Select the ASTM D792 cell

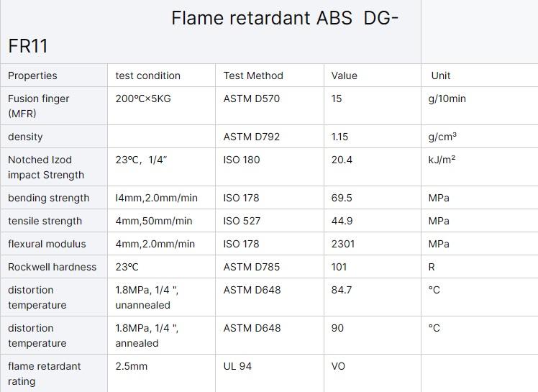tap(252, 137)
